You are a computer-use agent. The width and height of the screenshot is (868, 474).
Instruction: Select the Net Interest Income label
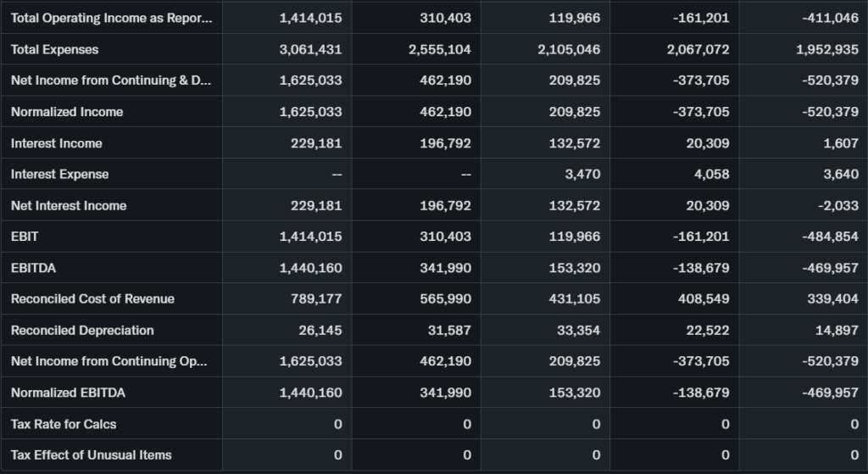tap(69, 205)
